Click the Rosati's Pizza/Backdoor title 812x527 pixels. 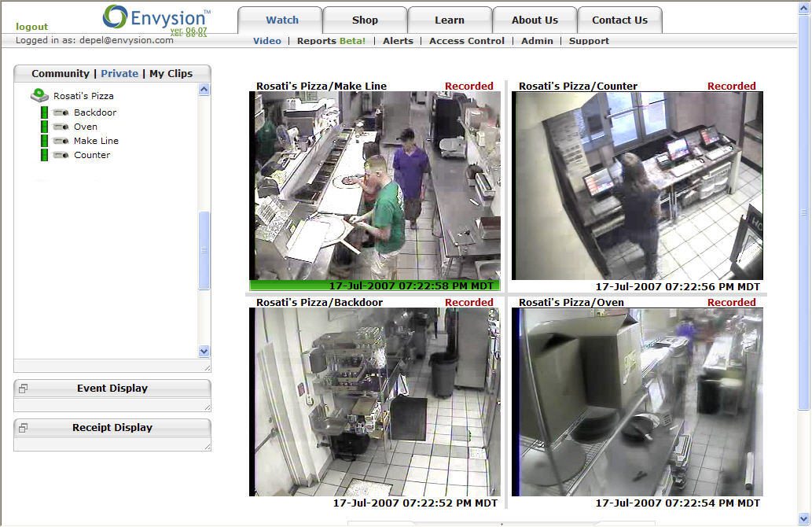319,303
